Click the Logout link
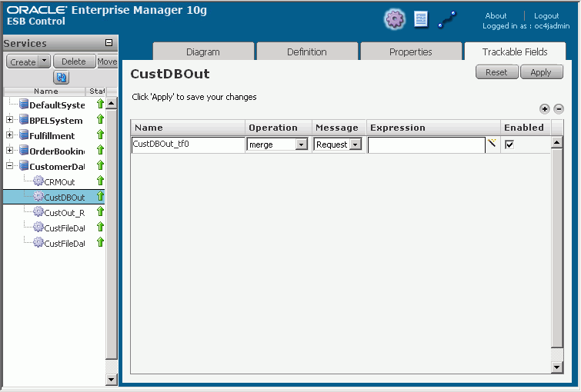581x392 pixels. coord(546,15)
